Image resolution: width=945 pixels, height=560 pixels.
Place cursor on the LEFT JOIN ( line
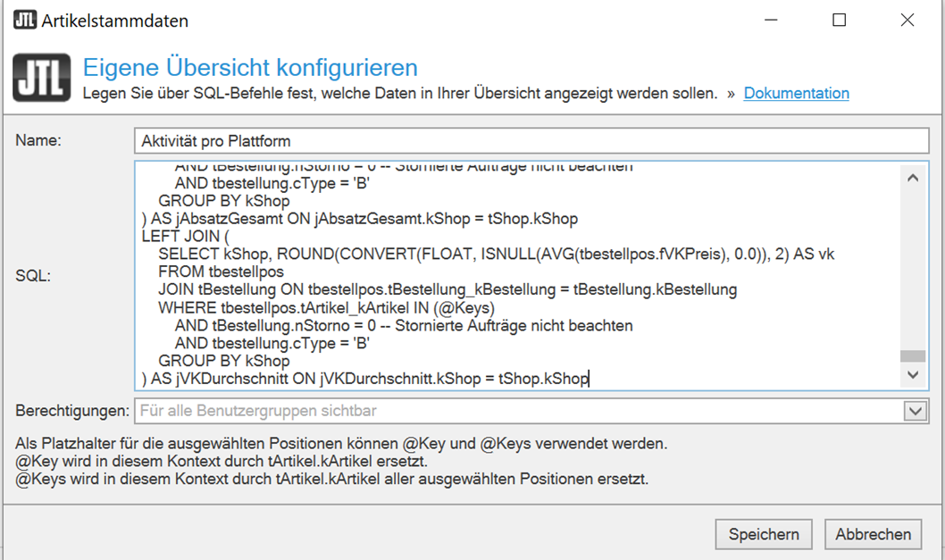point(186,237)
